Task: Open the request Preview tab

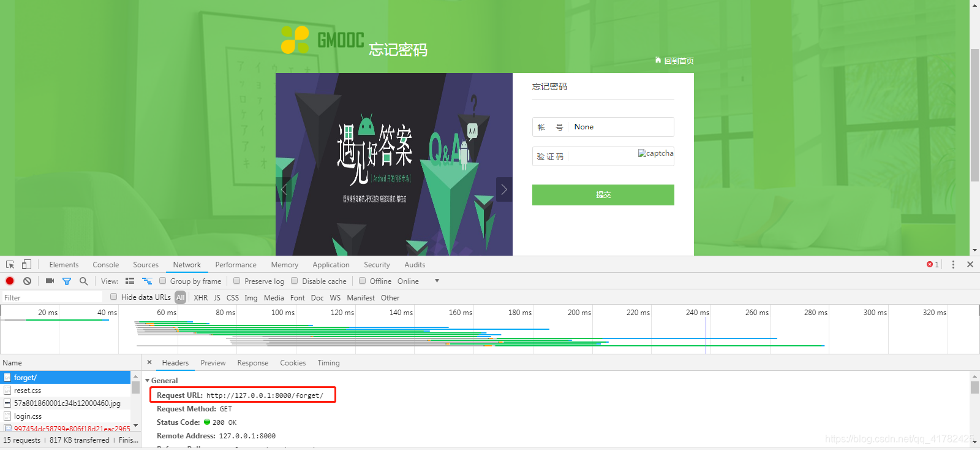Action: tap(213, 363)
